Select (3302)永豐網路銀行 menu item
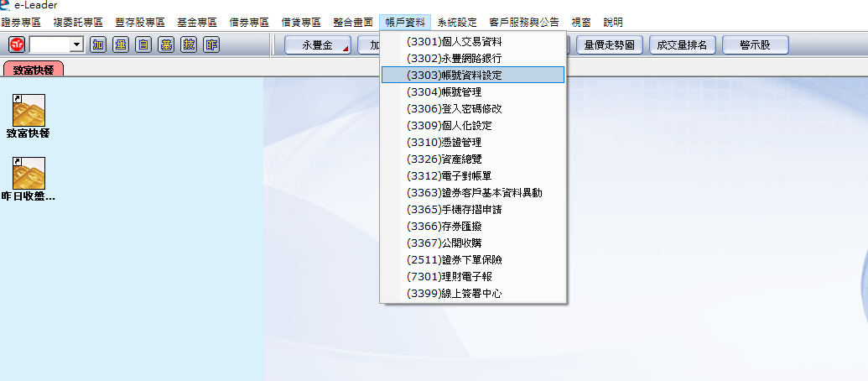Viewport: 868px width, 381px height. coord(473,58)
